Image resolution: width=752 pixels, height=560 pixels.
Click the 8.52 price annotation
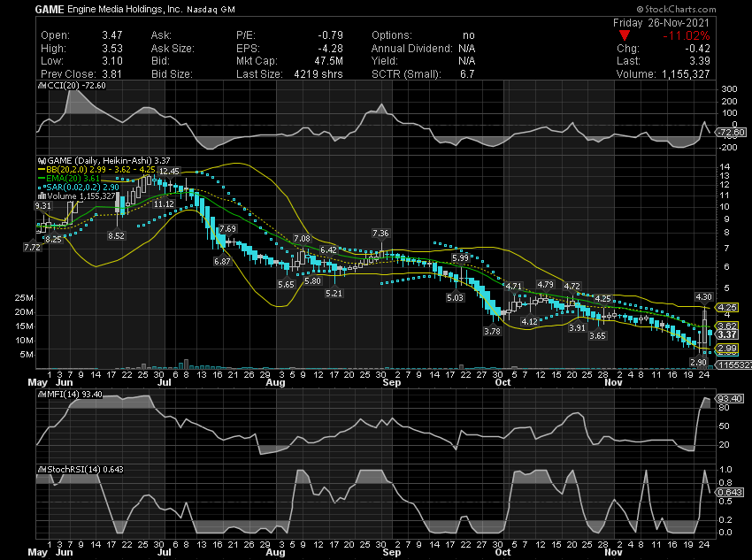[x=116, y=235]
